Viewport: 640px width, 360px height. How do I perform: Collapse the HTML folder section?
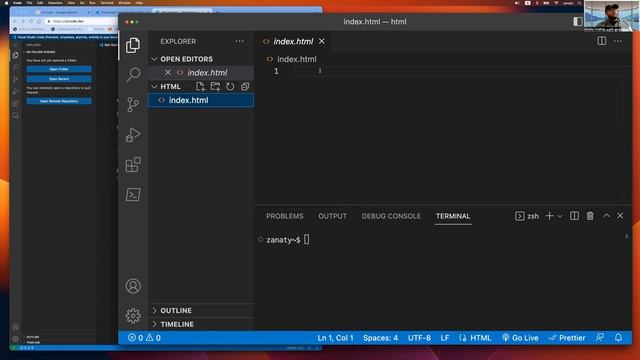pos(170,87)
